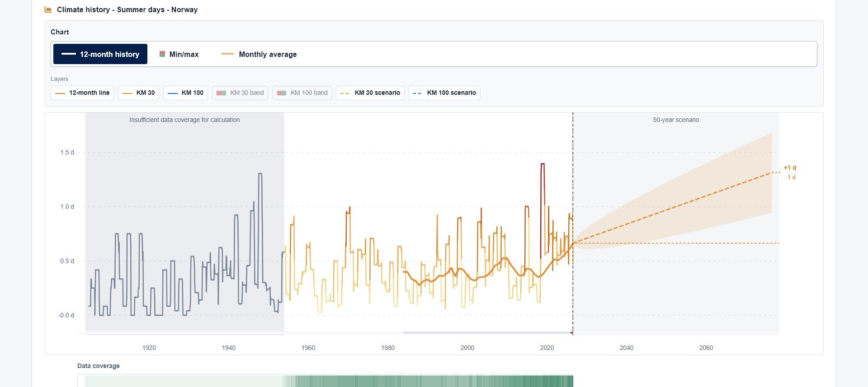Toggle the KM 30 scenario layer
The width and height of the screenshot is (868, 387).
(x=370, y=93)
